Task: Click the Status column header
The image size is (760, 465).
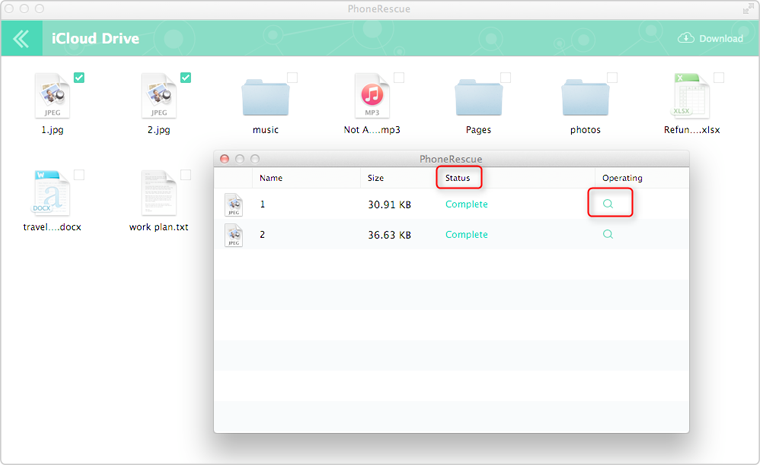Action: 458,178
